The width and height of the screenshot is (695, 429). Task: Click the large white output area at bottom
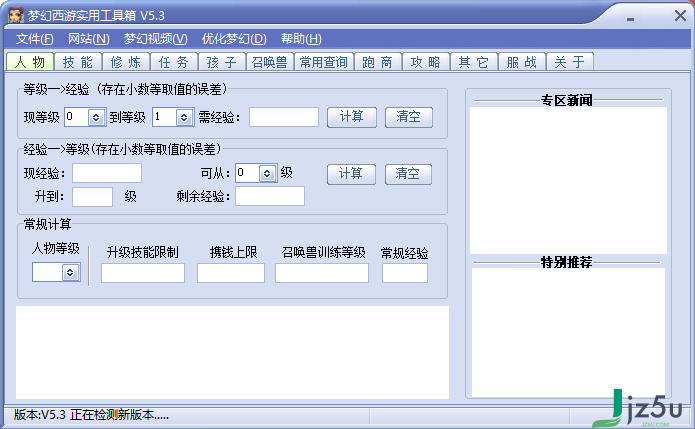[232, 352]
